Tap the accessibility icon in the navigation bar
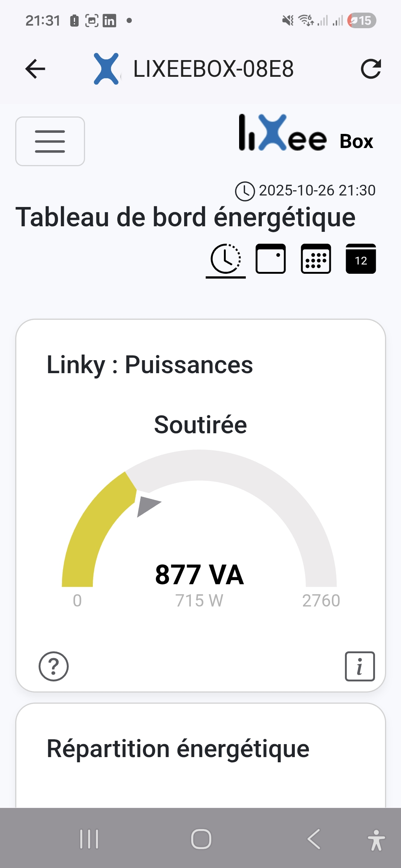401x868 pixels. click(375, 840)
